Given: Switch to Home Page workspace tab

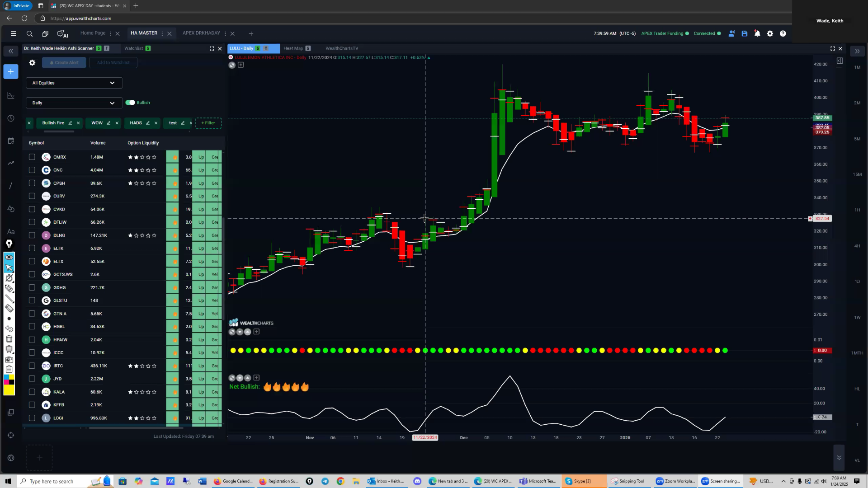Looking at the screenshot, I should [x=93, y=33].
